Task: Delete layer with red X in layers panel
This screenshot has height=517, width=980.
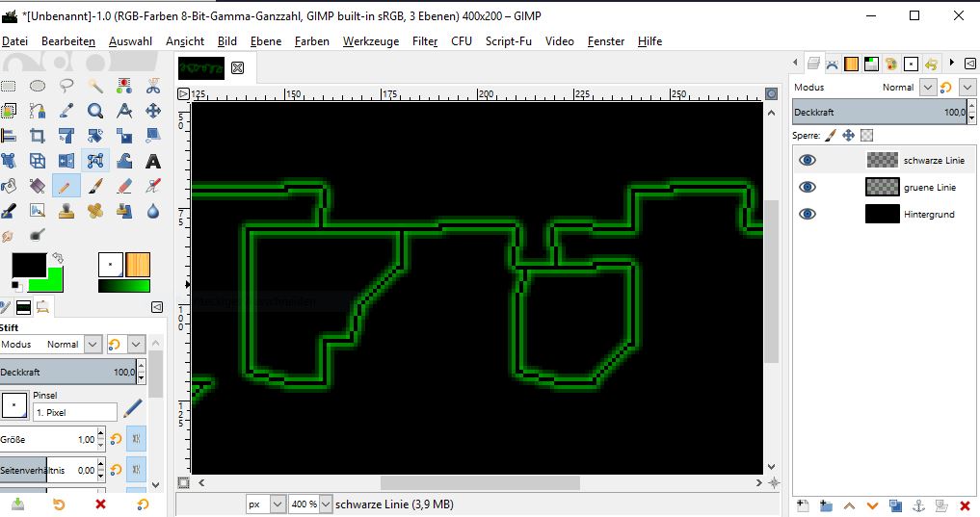Action: (x=965, y=505)
